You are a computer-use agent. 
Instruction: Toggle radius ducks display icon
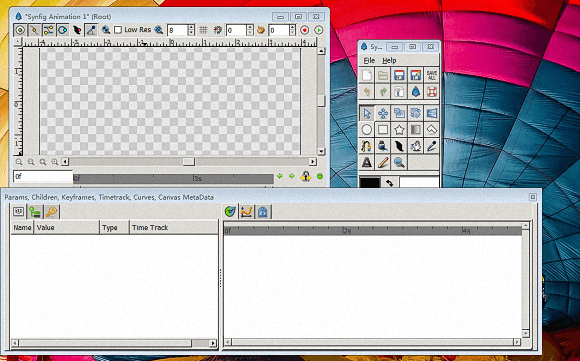point(63,30)
